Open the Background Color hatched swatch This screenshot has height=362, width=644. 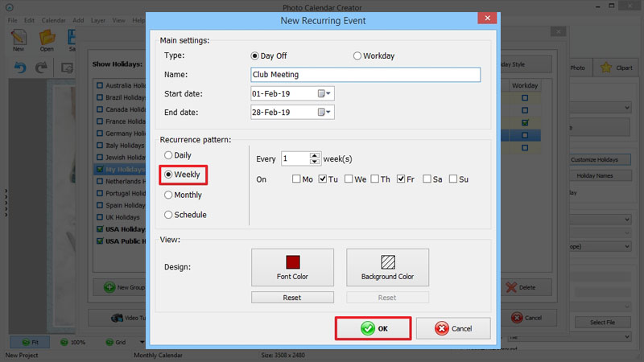coord(388,262)
